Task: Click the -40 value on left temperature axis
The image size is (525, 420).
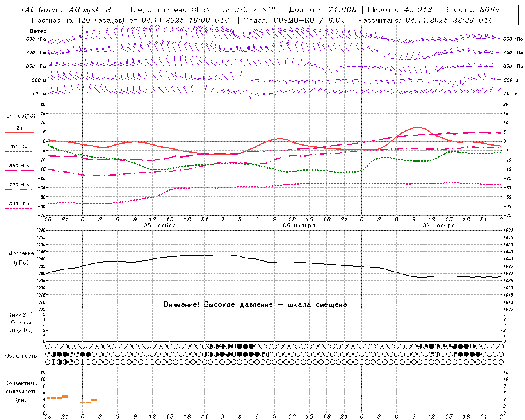Action: coord(42,215)
